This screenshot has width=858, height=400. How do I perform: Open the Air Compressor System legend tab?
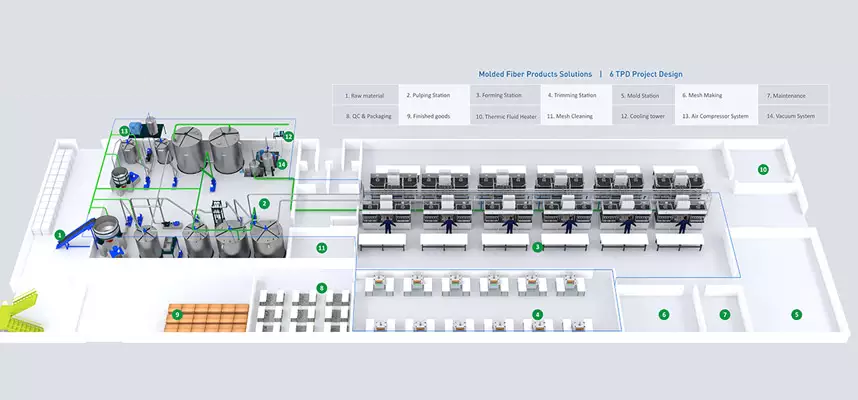[x=717, y=116]
